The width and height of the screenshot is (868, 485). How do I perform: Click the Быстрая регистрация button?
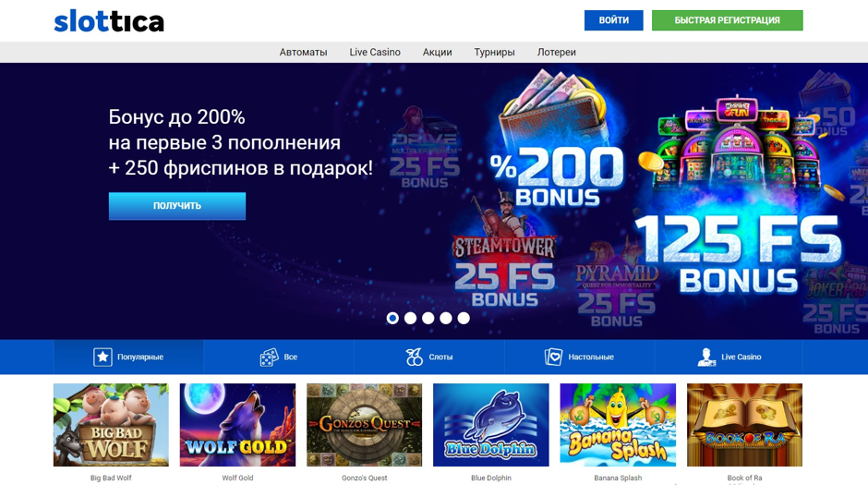728,20
